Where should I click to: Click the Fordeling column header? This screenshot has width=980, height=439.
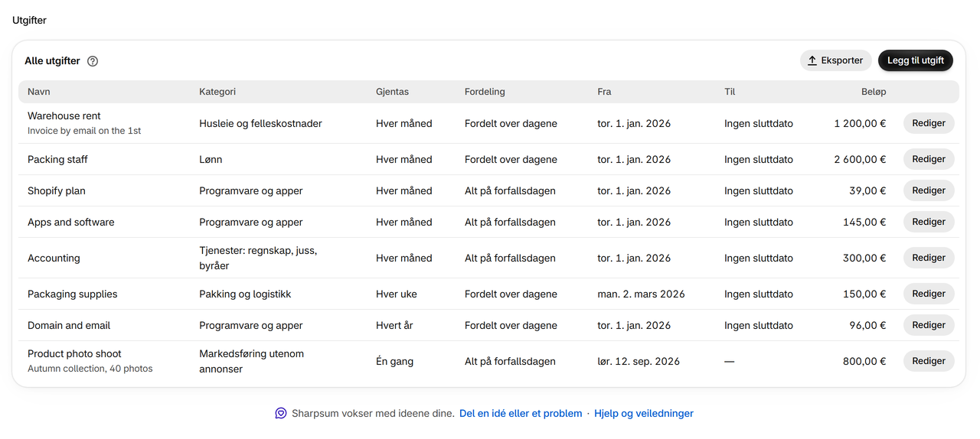485,92
